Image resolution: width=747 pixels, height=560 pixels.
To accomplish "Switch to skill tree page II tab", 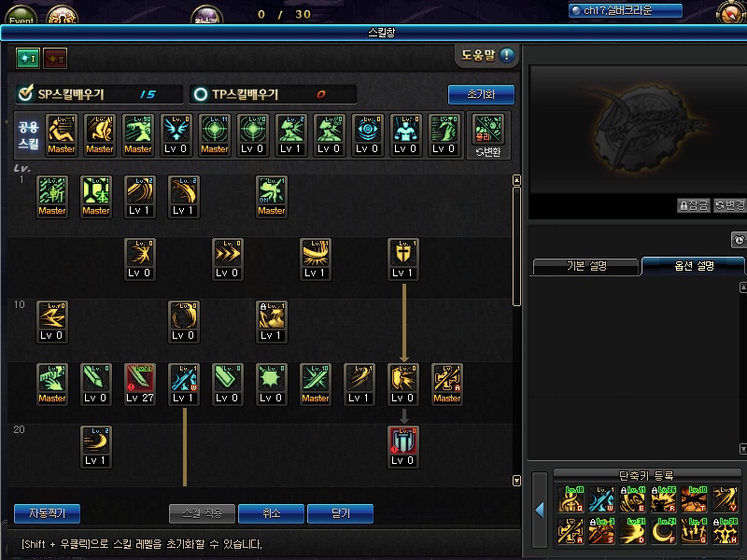I will pyautogui.click(x=55, y=59).
